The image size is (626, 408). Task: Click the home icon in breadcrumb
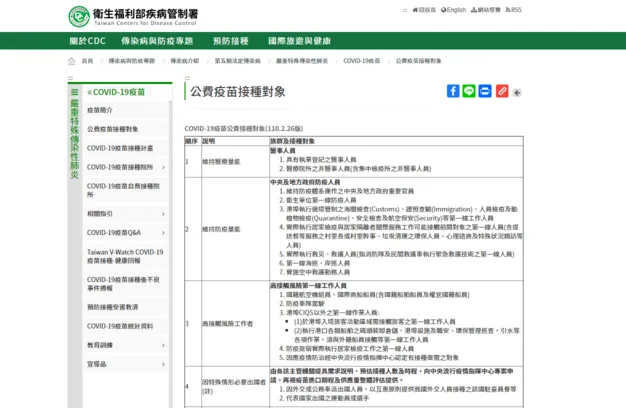tap(72, 61)
